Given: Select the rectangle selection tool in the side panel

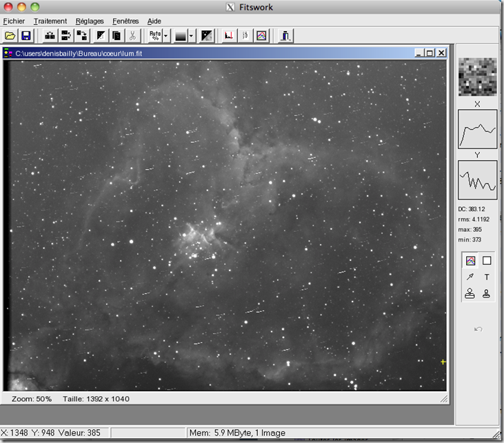Looking at the screenshot, I should coord(487,261).
